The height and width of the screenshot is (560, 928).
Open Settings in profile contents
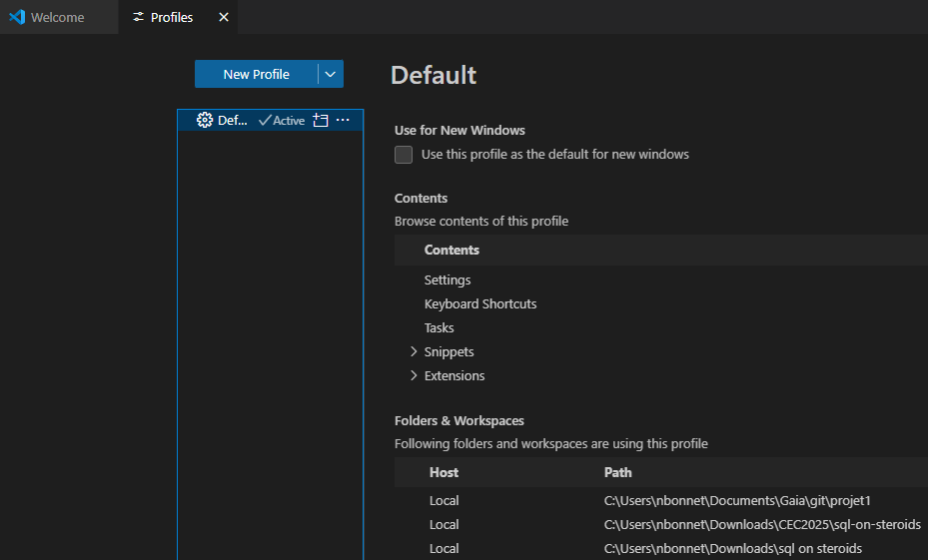tap(448, 280)
